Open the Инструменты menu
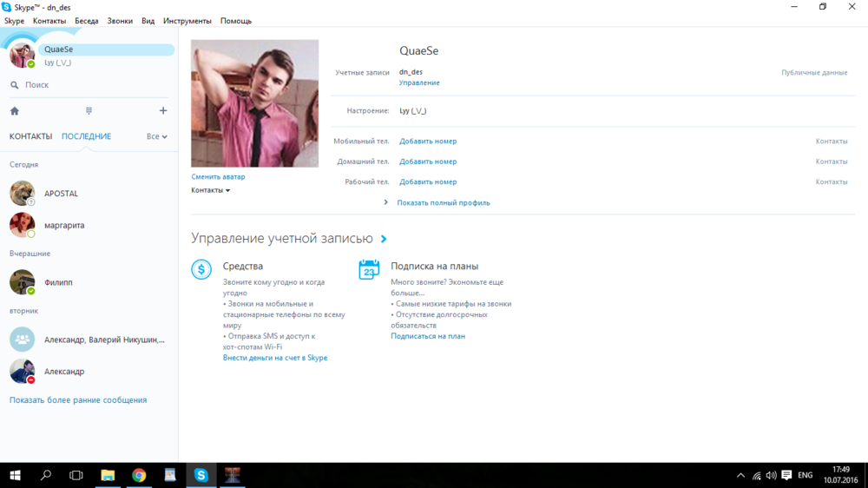Viewport: 868px width, 488px height. click(x=187, y=21)
